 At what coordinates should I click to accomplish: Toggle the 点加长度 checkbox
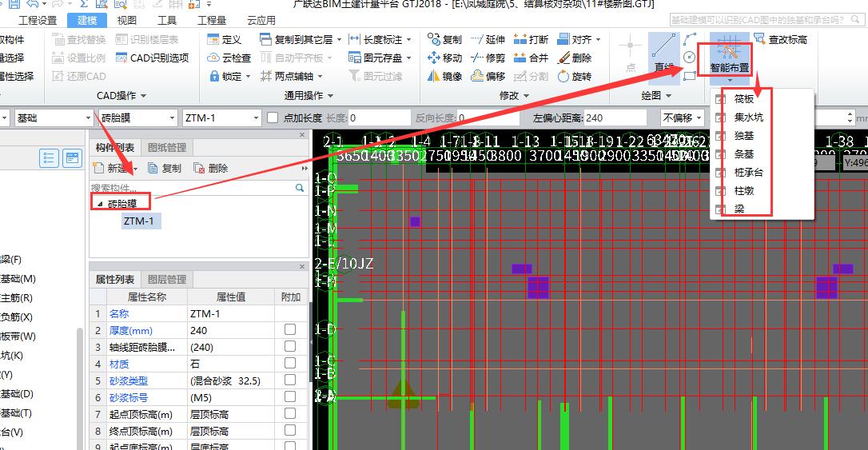(273, 118)
